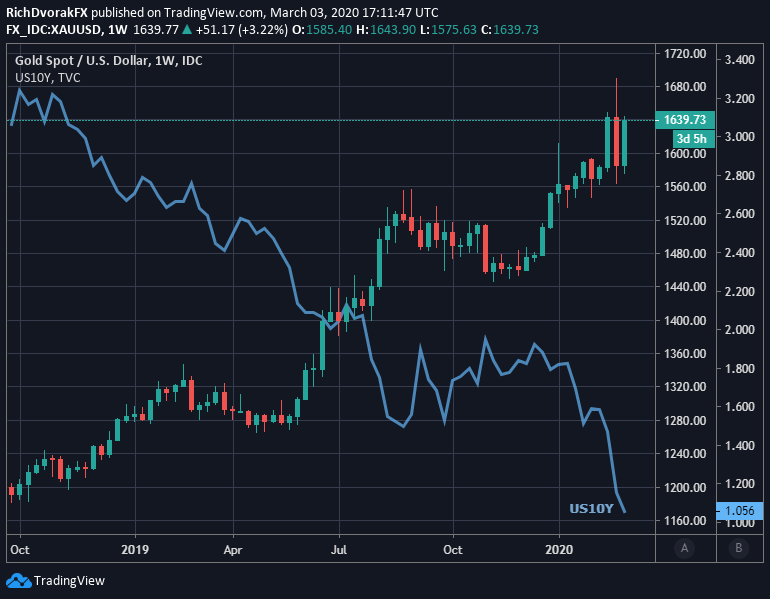
Task: Click the 1639.73 current price label
Action: (x=685, y=120)
